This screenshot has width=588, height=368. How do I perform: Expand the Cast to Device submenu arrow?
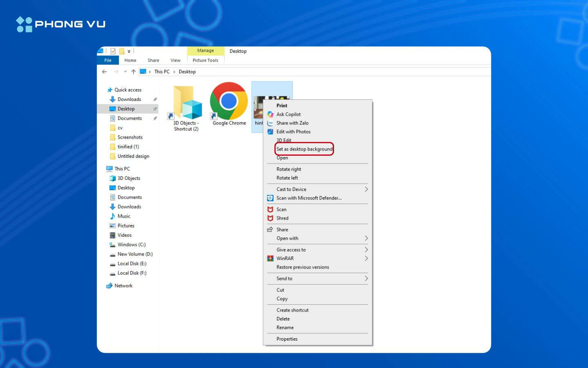click(x=366, y=189)
